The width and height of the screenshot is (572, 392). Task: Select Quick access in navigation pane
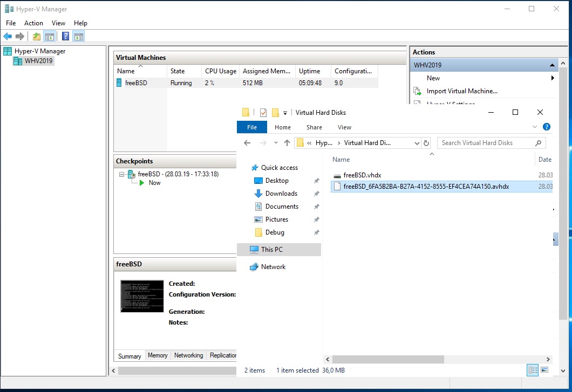280,168
